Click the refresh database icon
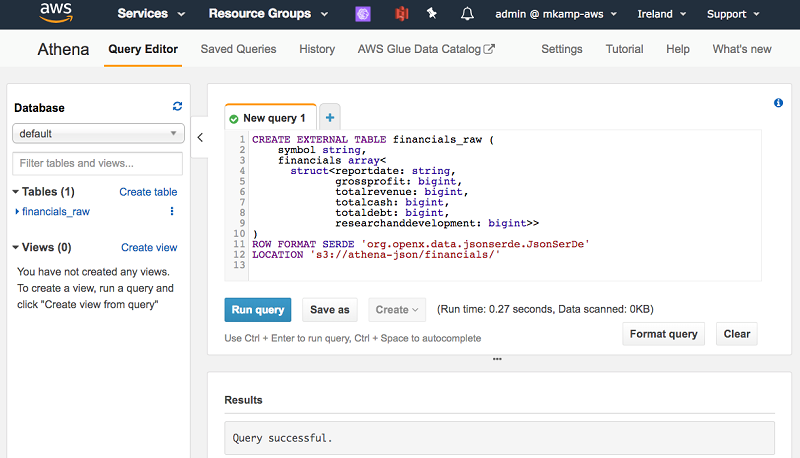Image resolution: width=800 pixels, height=458 pixels. 177,107
